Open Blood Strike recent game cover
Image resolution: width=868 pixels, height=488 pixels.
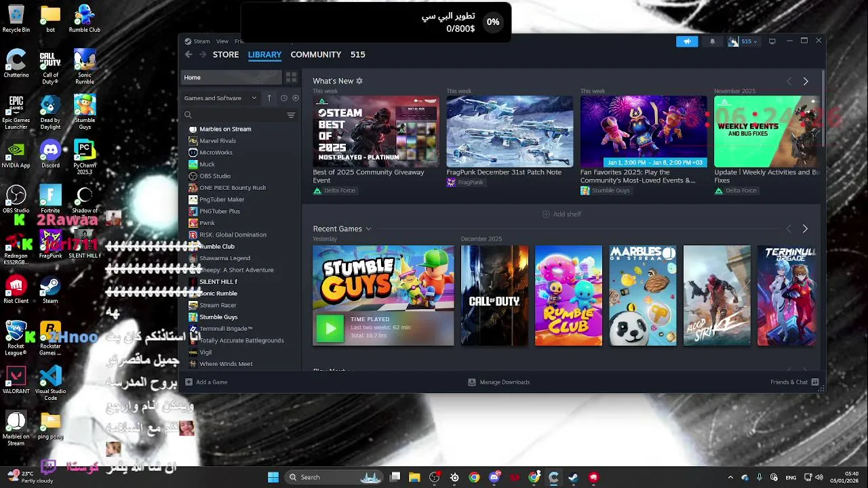(717, 296)
